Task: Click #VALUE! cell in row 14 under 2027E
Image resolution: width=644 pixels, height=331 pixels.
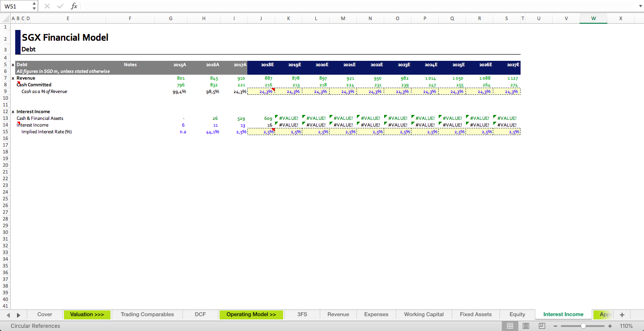Action: (507, 125)
